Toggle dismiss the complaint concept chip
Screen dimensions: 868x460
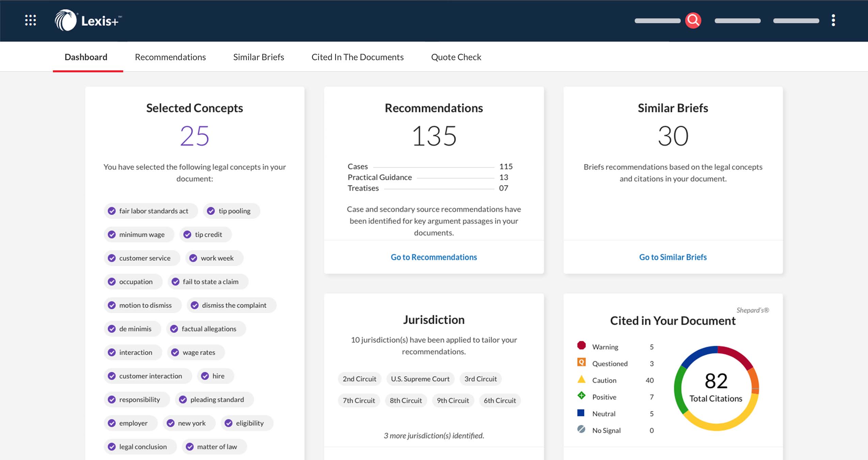click(x=232, y=305)
